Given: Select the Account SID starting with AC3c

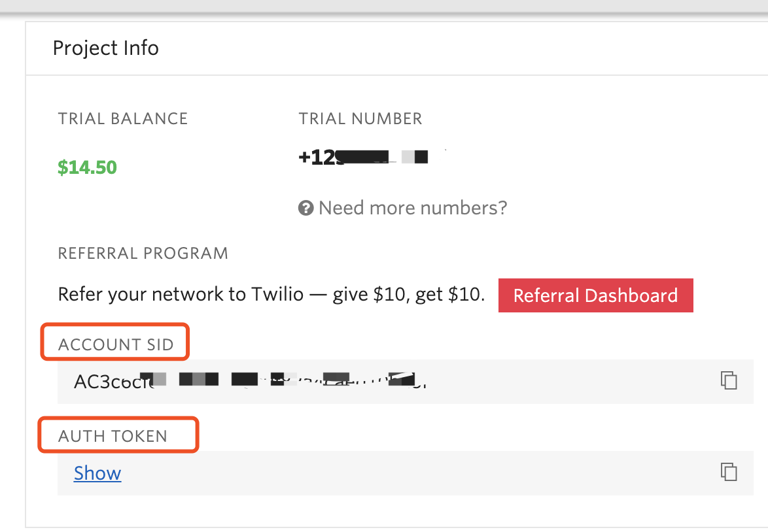Looking at the screenshot, I should (x=249, y=381).
